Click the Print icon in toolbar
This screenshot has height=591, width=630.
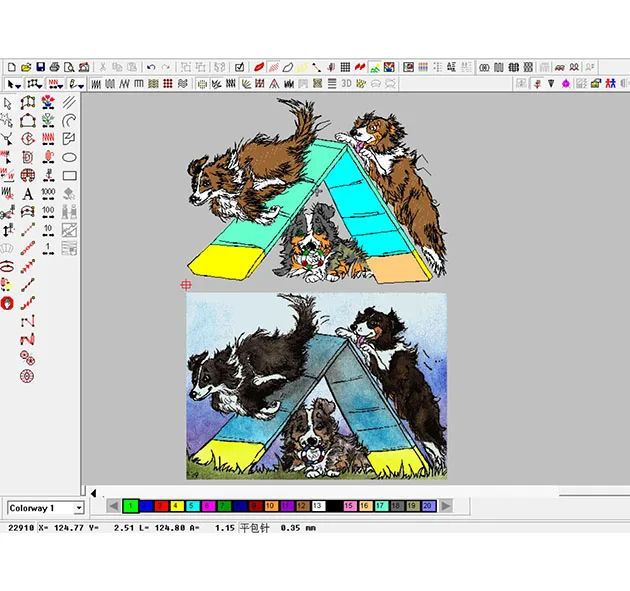tap(55, 67)
